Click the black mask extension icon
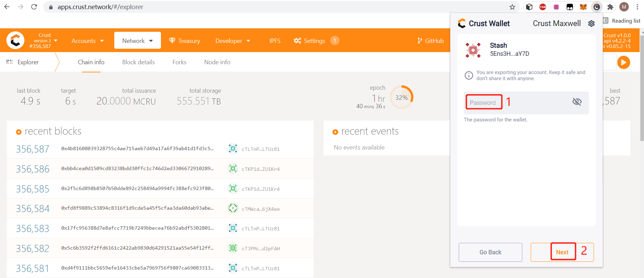The image size is (644, 278). click(x=570, y=7)
